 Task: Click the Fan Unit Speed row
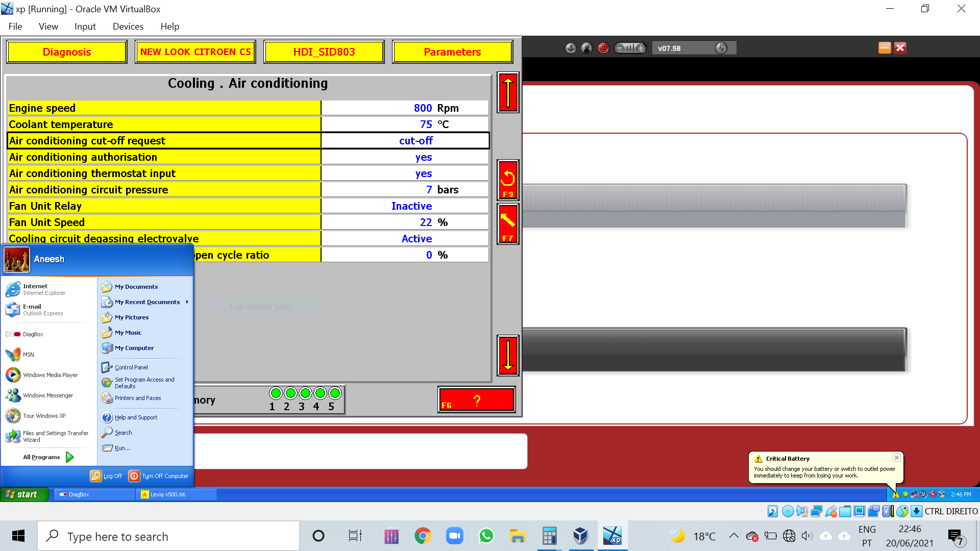249,222
